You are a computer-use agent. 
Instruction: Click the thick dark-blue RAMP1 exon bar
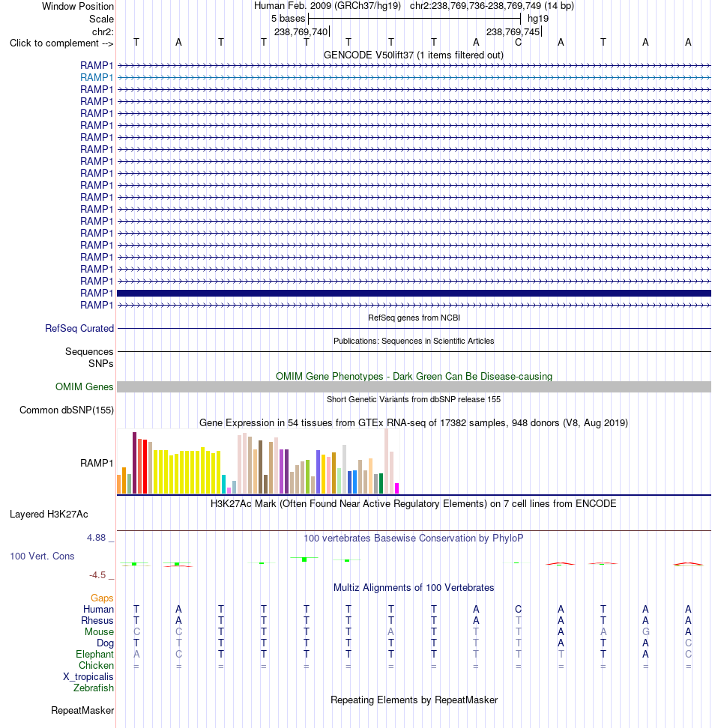(x=414, y=293)
